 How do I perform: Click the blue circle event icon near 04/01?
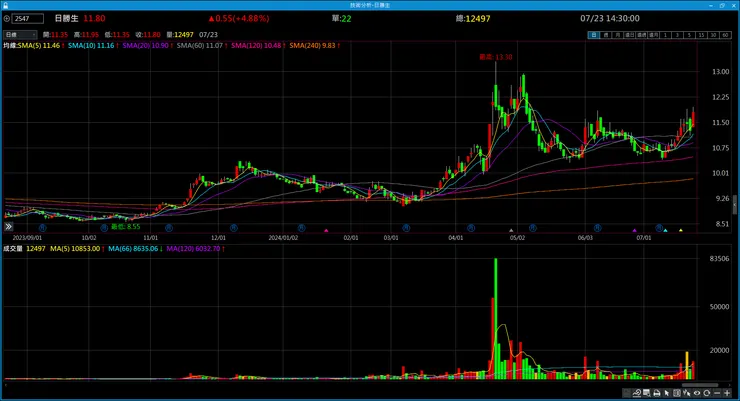click(x=471, y=228)
